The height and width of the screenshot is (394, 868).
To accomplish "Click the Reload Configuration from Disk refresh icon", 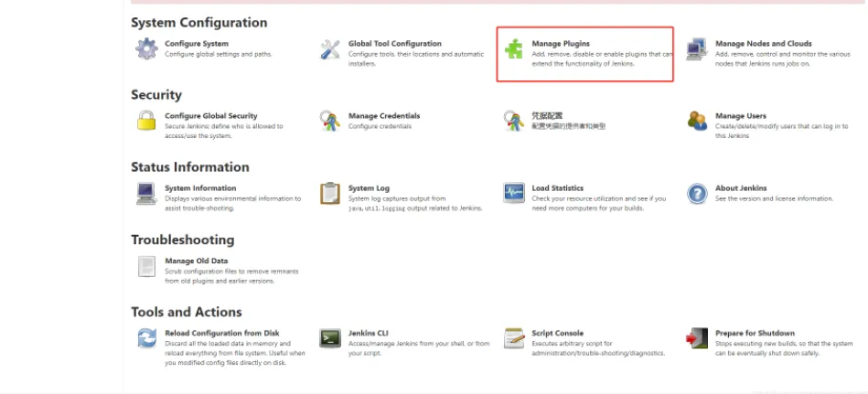I will coord(146,338).
